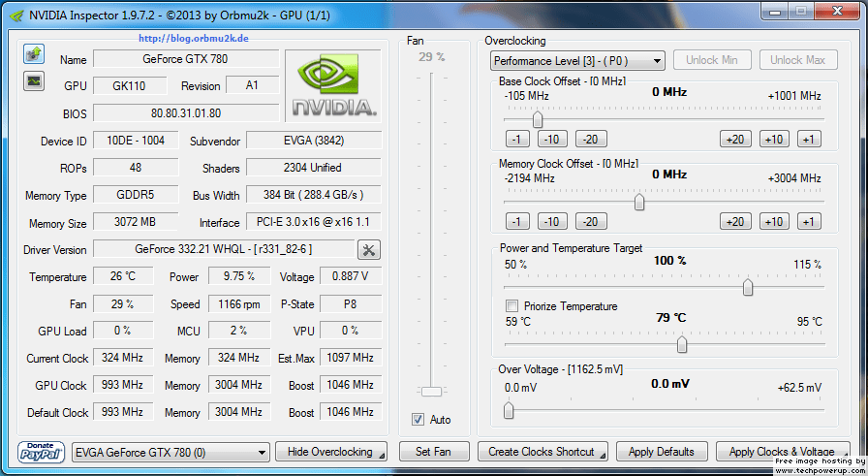
Task: Enable Priorize Temperature checkbox
Action: point(512,306)
